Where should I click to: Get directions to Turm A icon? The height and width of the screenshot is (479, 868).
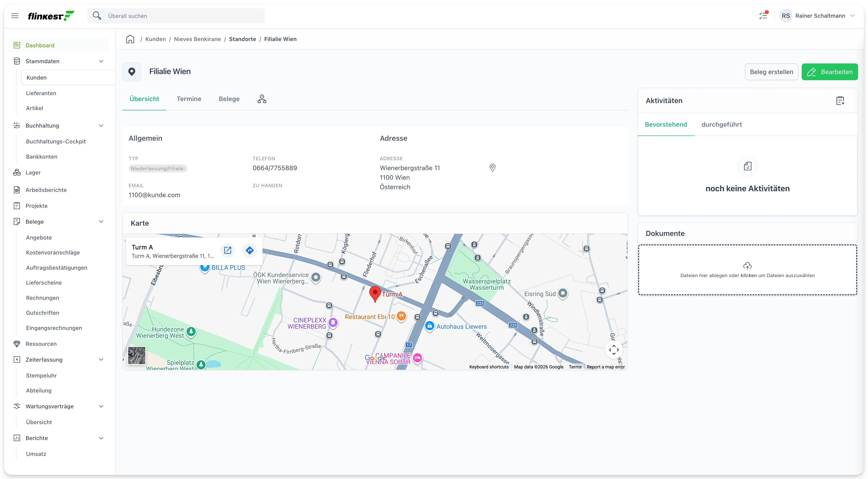tap(250, 250)
